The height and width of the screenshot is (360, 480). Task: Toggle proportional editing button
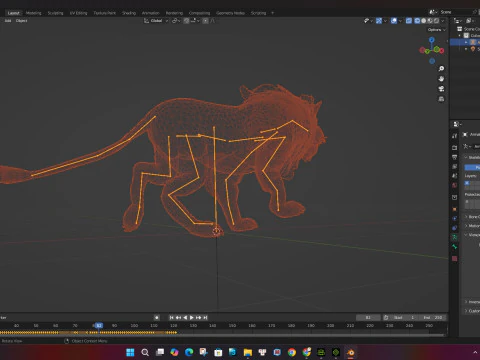point(206,21)
